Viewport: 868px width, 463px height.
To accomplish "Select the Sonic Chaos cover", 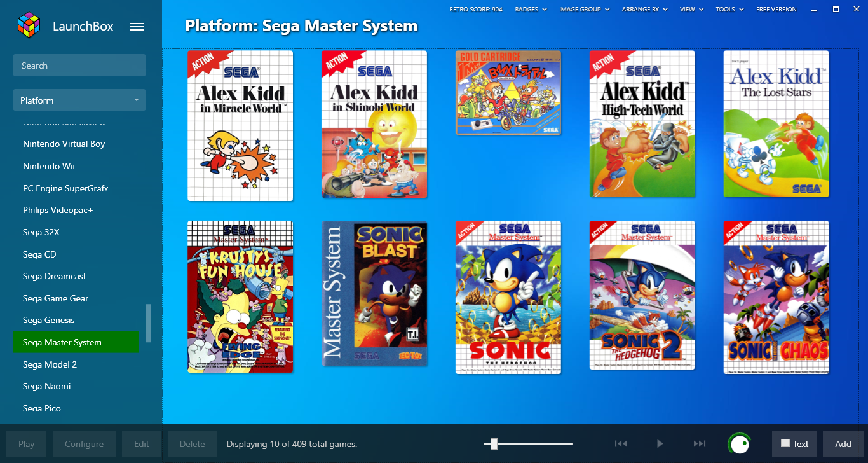I will point(776,298).
